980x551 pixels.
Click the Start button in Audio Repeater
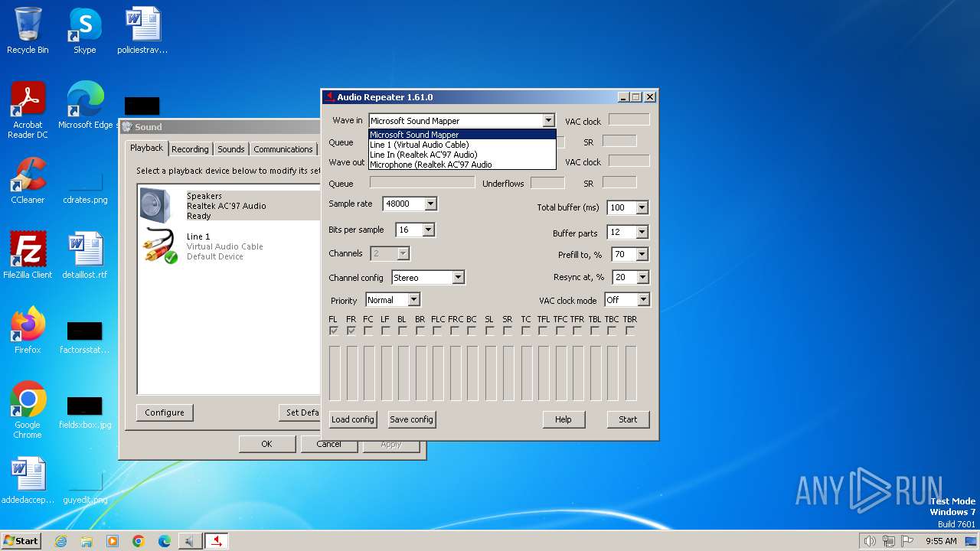point(628,419)
